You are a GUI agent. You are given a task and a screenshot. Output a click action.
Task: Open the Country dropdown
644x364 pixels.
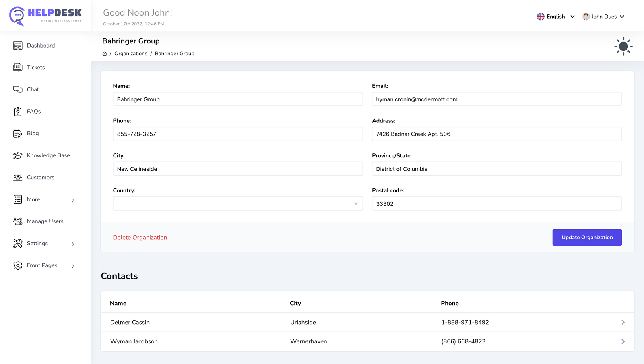click(x=237, y=204)
